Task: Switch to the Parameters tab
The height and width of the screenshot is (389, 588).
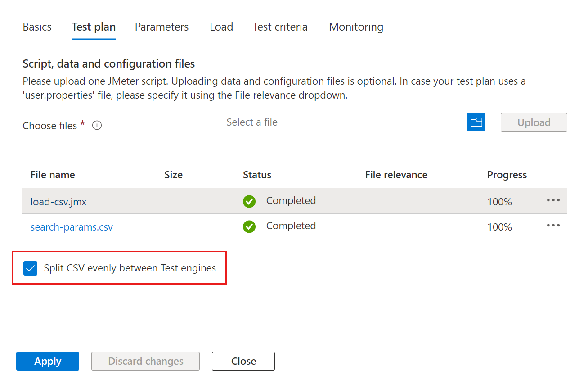Action: click(x=162, y=27)
